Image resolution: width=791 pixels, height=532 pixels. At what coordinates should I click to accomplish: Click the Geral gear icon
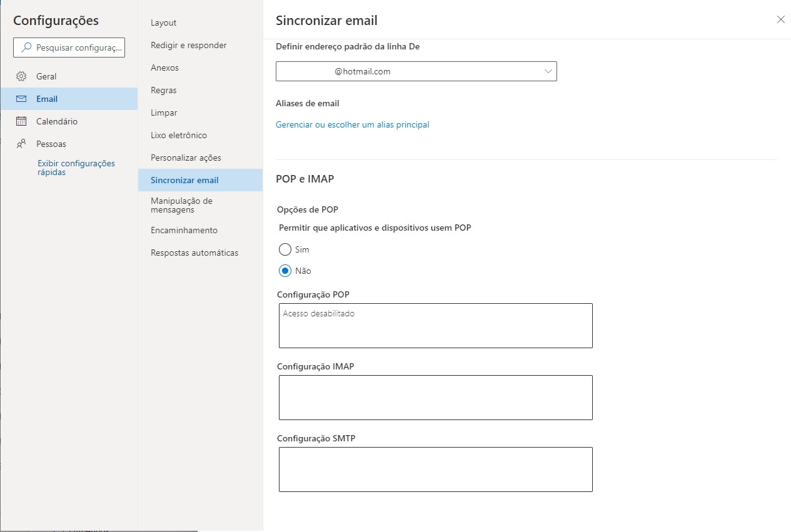tap(21, 76)
